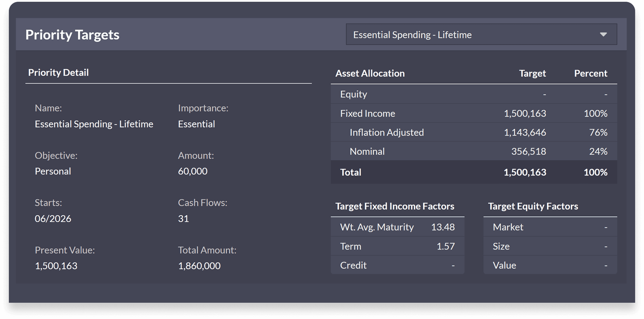
Task: Select the Inflation Adjusted row label
Action: 387,133
